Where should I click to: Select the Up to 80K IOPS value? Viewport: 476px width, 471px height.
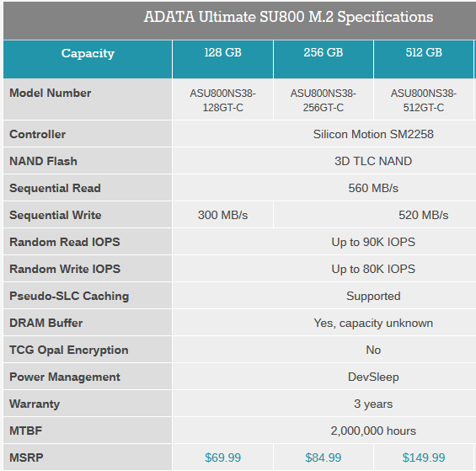pos(373,269)
